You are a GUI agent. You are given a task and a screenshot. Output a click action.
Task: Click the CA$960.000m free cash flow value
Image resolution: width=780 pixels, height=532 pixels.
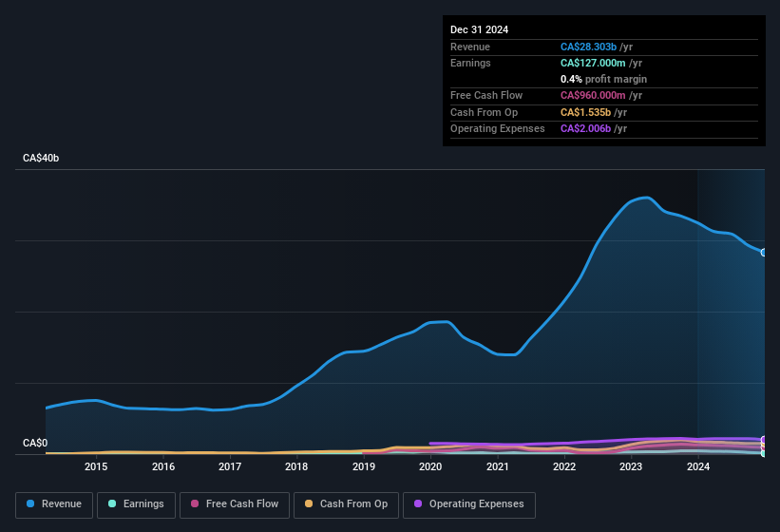click(x=593, y=95)
